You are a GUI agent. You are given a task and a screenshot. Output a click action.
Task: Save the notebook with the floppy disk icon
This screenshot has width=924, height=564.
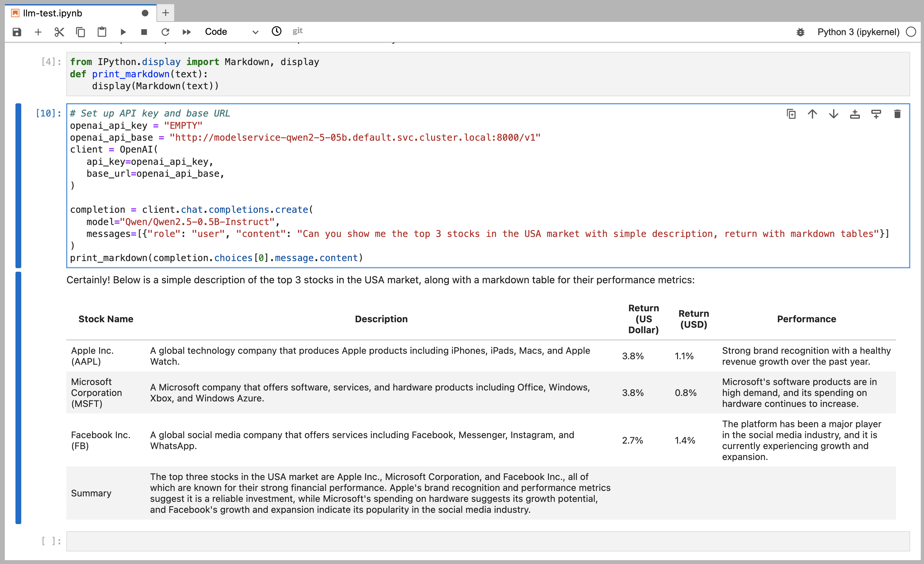point(17,32)
